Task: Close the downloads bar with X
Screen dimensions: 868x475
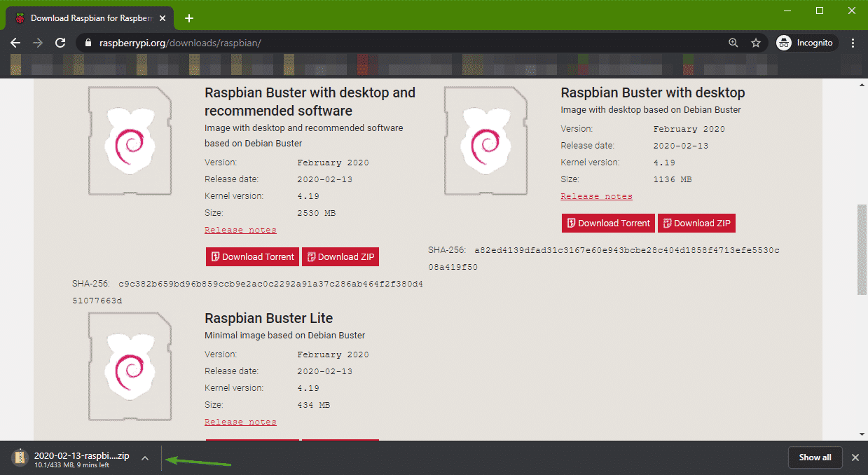Action: [855, 457]
